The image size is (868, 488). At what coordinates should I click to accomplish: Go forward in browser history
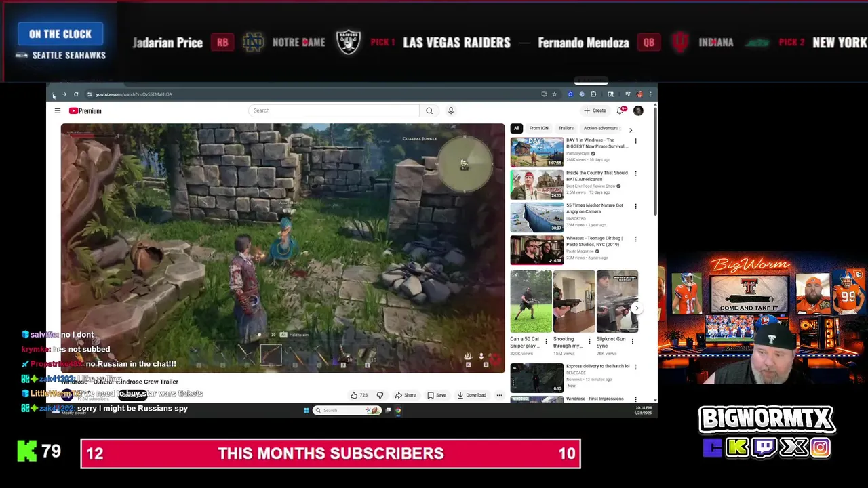pos(64,94)
